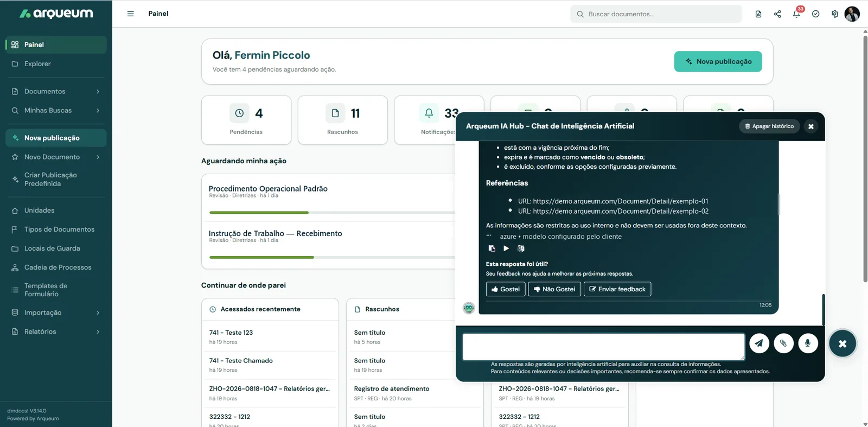Click into the chat message text box
868x427 pixels.
pos(603,347)
